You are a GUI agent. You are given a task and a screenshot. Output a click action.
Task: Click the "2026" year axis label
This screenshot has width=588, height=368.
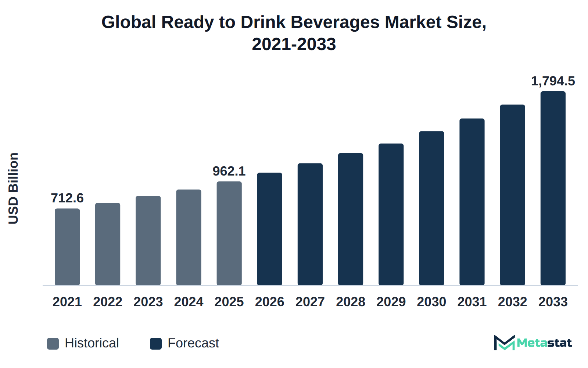click(270, 302)
